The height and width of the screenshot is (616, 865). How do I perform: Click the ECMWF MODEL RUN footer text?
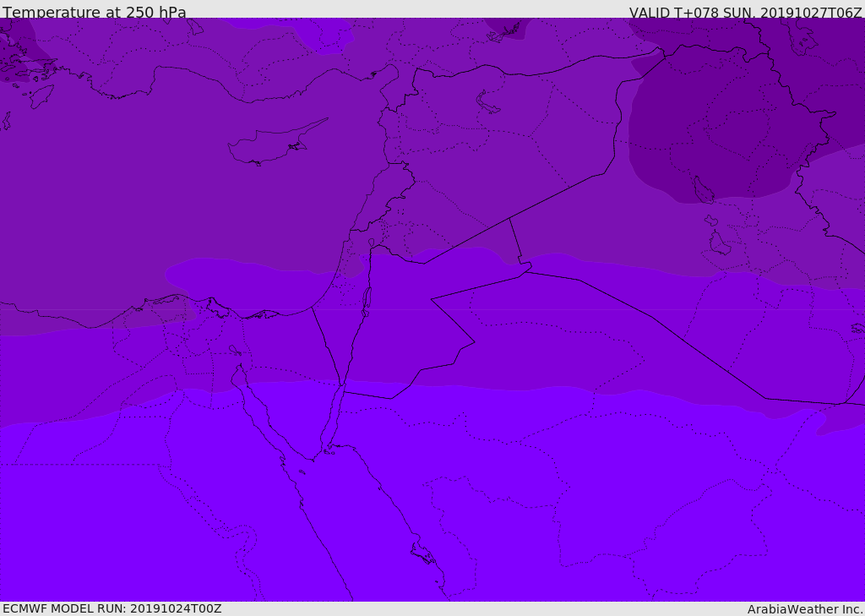pos(112,608)
